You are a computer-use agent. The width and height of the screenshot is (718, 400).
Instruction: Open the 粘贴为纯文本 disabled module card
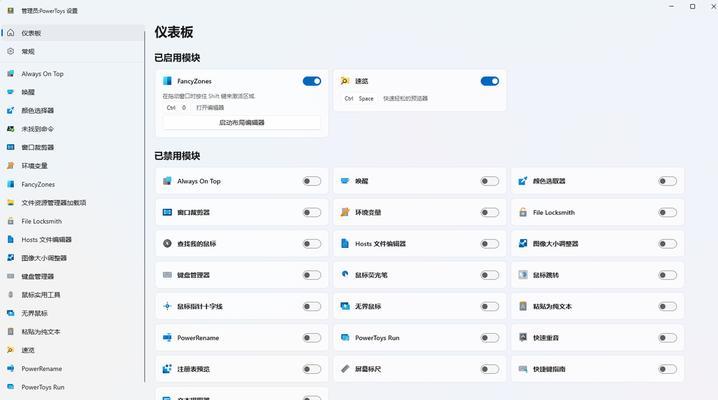598,307
